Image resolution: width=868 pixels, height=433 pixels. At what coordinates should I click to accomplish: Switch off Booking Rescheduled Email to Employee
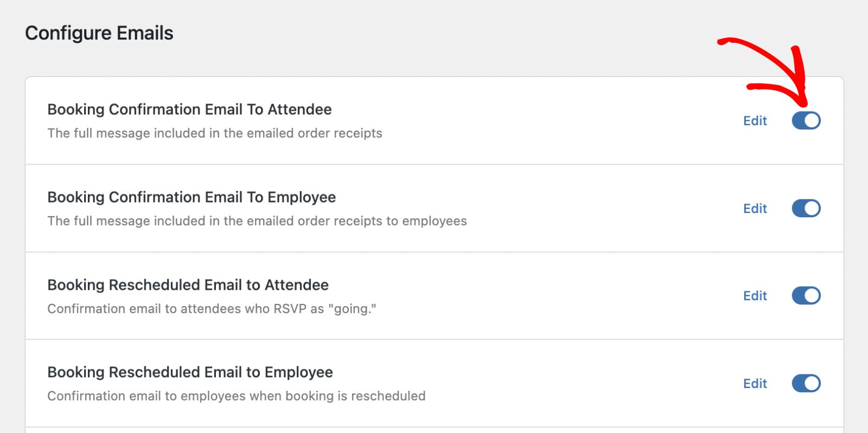[x=806, y=383]
